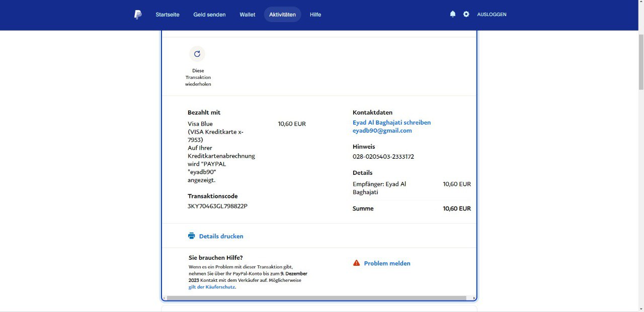Open the Wallet menu item
This screenshot has width=644, height=312.
click(247, 15)
